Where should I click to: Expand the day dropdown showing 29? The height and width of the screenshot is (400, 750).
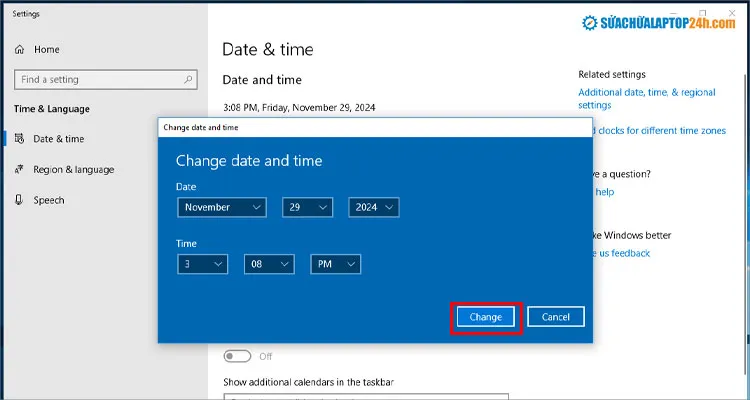pos(307,207)
